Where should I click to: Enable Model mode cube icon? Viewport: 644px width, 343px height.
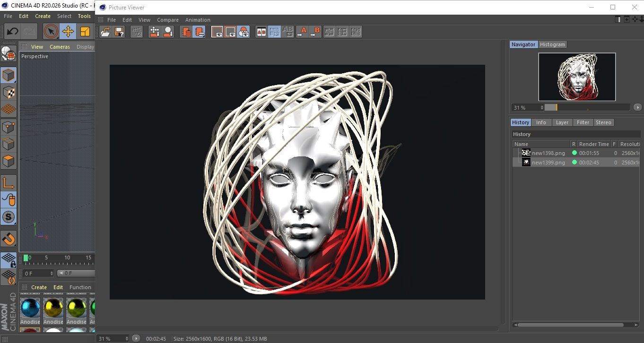(x=9, y=75)
